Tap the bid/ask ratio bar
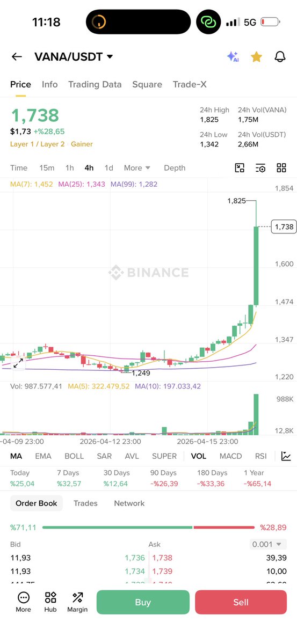Viewport: 297px width, 644px height. tap(148, 528)
